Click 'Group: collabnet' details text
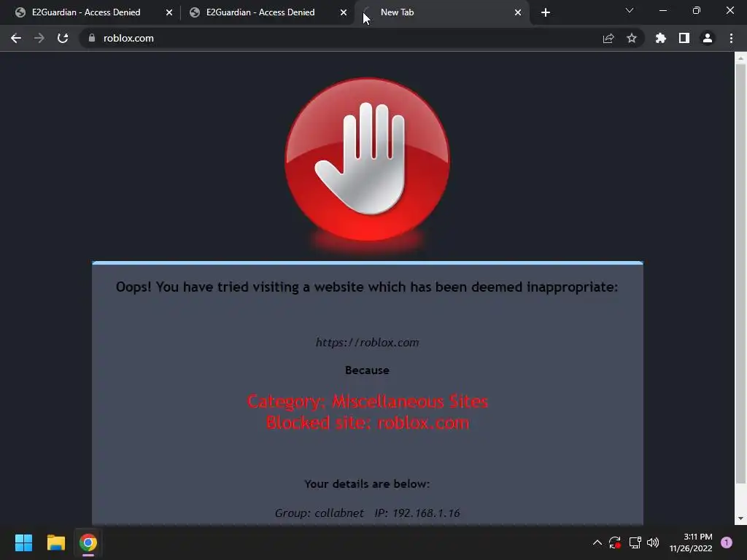The image size is (747, 560). point(320,513)
